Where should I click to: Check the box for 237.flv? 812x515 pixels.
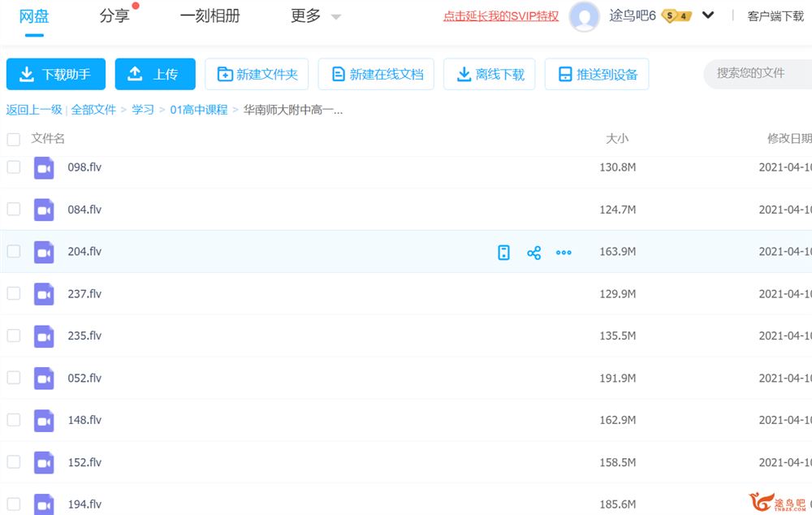(14, 293)
